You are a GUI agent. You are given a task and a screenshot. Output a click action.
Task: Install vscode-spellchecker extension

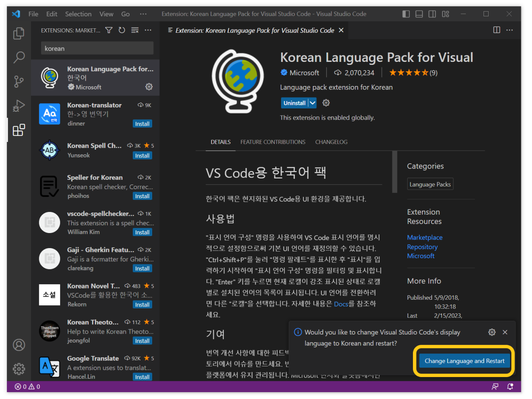(142, 232)
